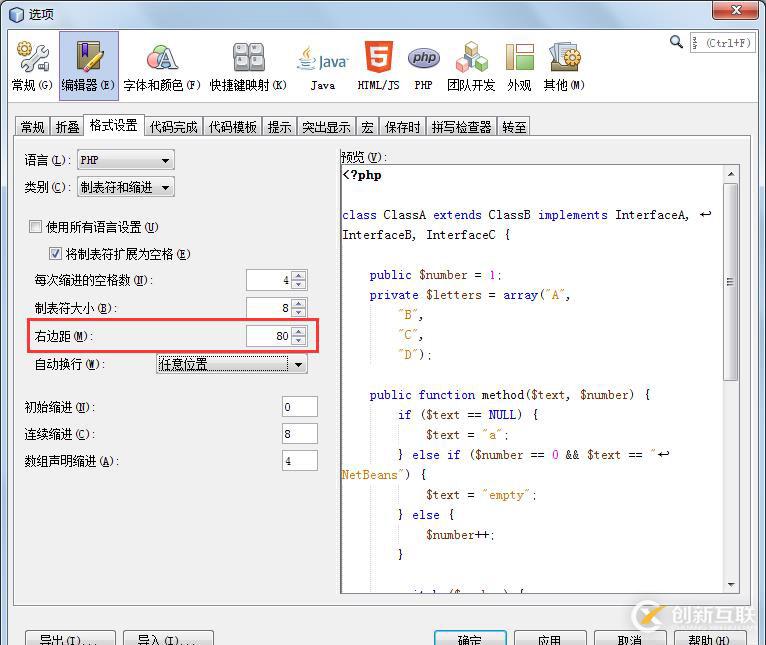Image resolution: width=766 pixels, height=645 pixels.
Task: Select the 编辑器 editor category icon
Action: click(88, 66)
